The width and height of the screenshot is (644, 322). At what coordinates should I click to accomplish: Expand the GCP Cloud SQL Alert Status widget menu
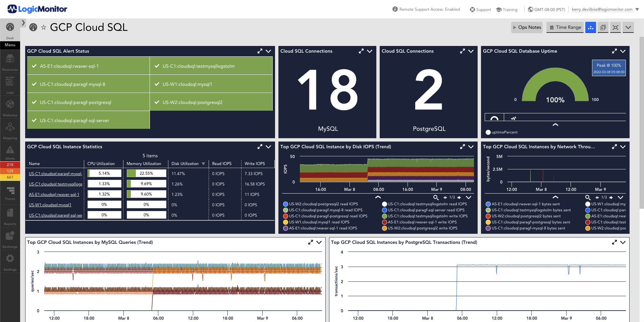coord(268,51)
